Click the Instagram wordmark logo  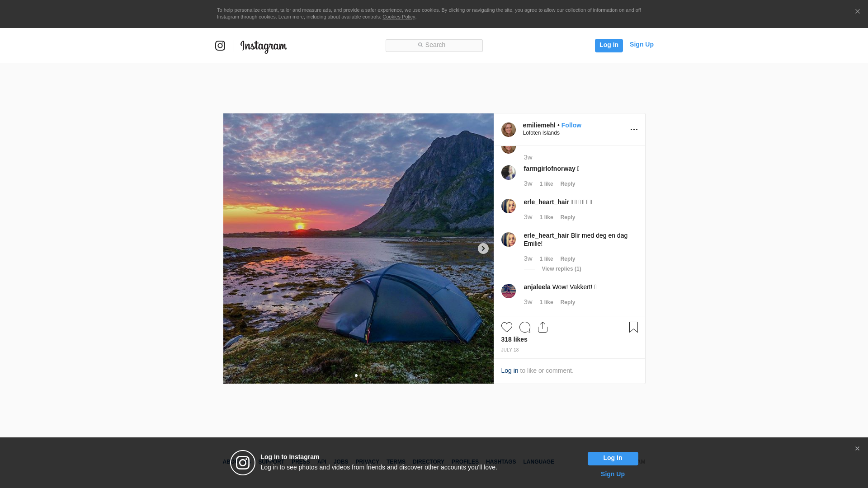click(264, 46)
